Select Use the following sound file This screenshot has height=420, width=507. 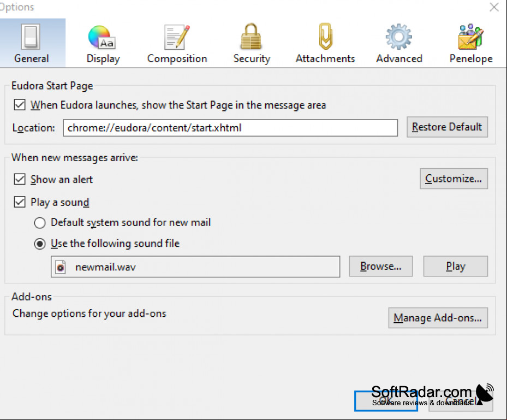click(40, 244)
